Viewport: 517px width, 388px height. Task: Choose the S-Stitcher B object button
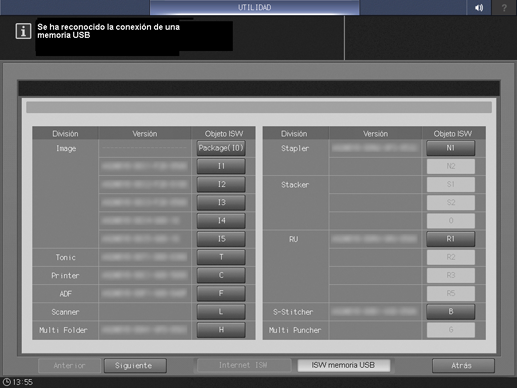click(x=451, y=312)
